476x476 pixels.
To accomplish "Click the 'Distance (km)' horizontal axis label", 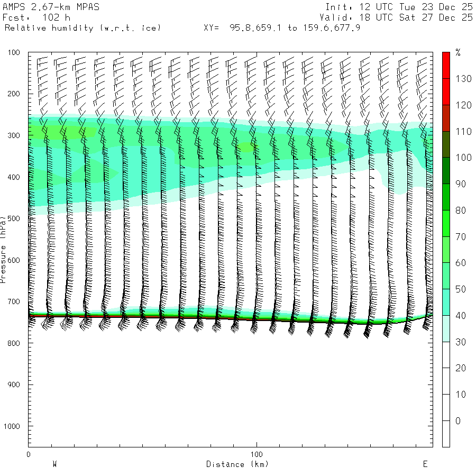I will click(x=237, y=464).
